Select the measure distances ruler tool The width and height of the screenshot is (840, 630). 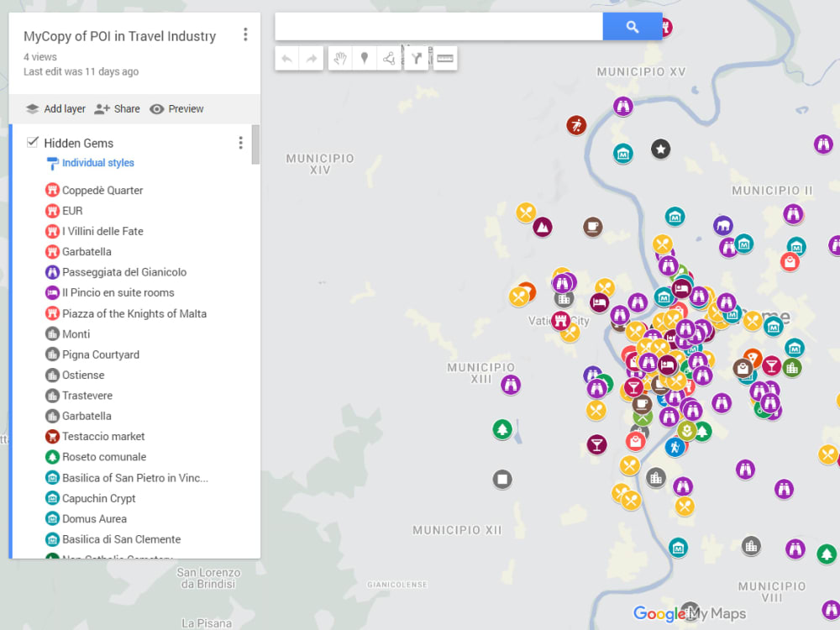pyautogui.click(x=444, y=58)
